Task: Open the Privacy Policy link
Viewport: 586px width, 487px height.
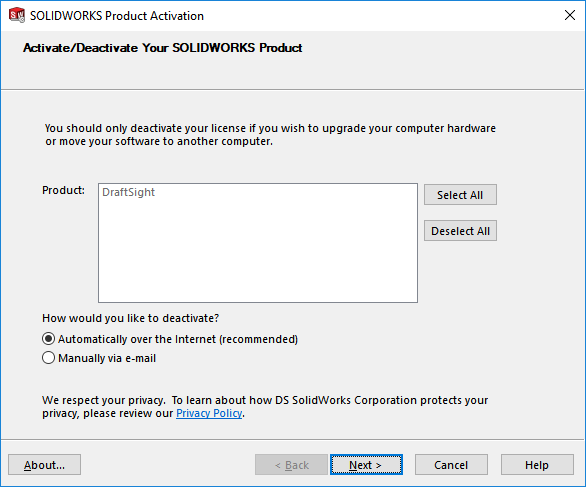Action: point(209,413)
